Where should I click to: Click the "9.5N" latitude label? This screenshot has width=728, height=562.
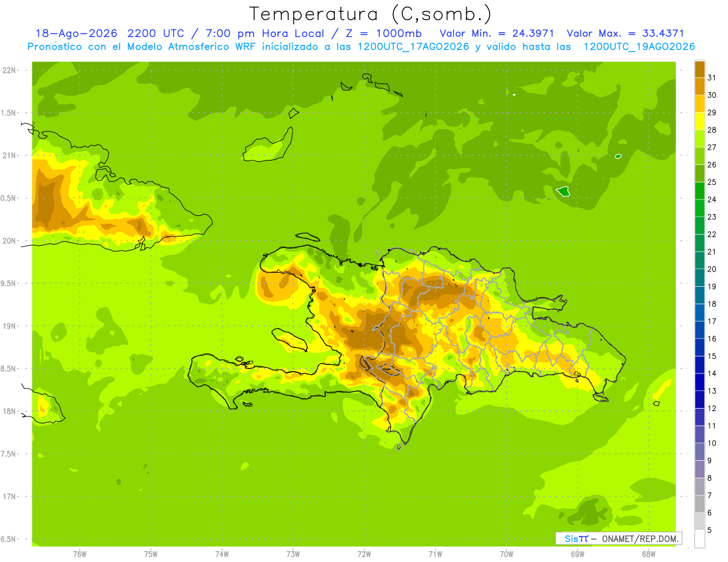tap(8, 283)
